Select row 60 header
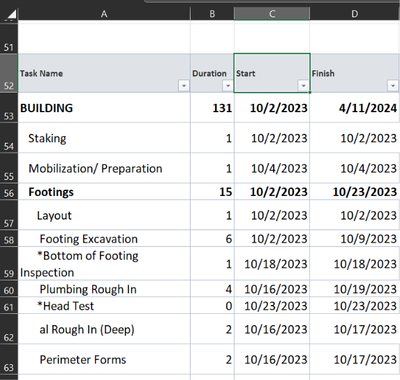 9,289
